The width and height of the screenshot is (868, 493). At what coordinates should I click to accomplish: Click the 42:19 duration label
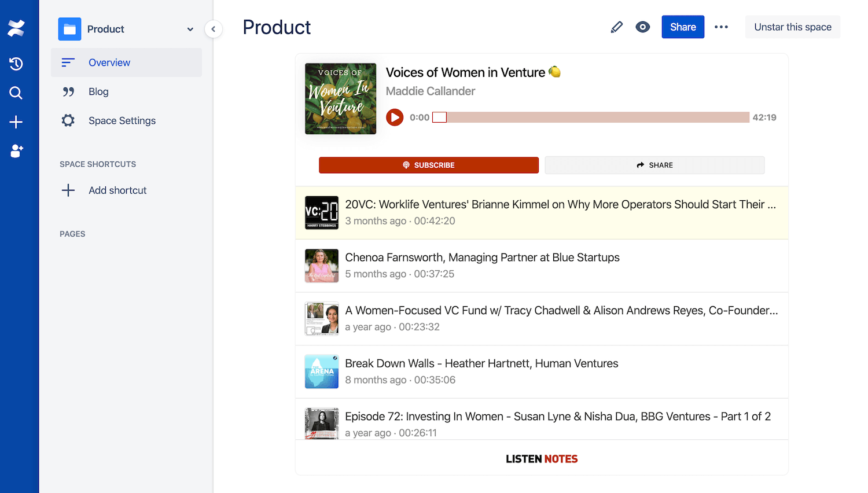pyautogui.click(x=764, y=117)
